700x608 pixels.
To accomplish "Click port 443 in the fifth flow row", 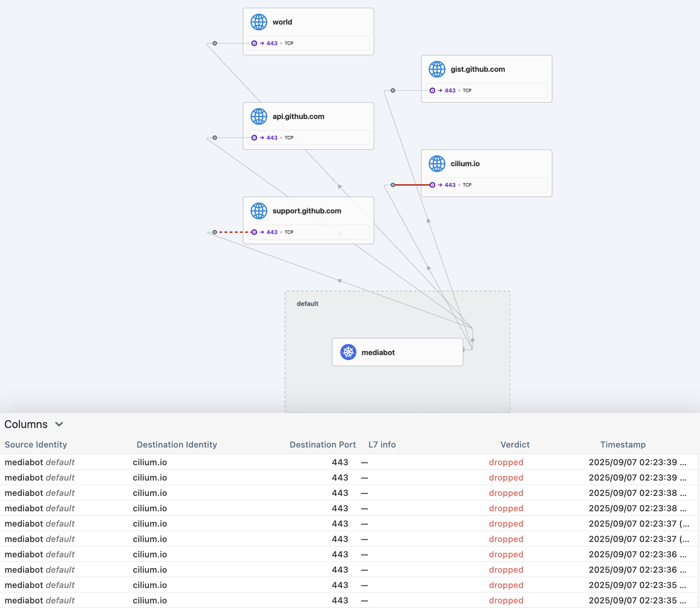I will click(340, 524).
